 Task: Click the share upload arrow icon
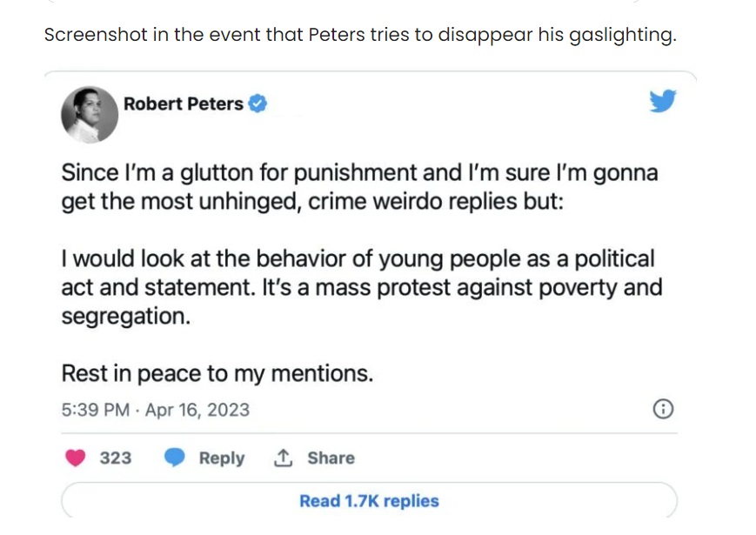click(x=283, y=458)
